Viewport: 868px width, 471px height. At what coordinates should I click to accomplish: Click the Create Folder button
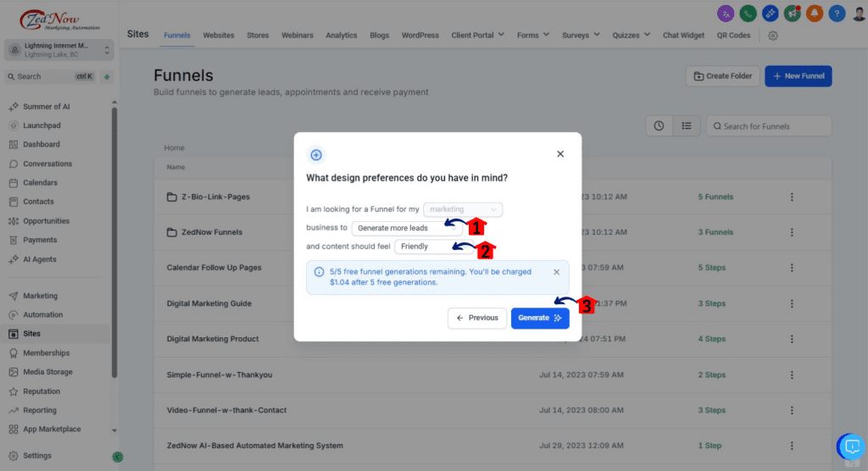point(722,76)
